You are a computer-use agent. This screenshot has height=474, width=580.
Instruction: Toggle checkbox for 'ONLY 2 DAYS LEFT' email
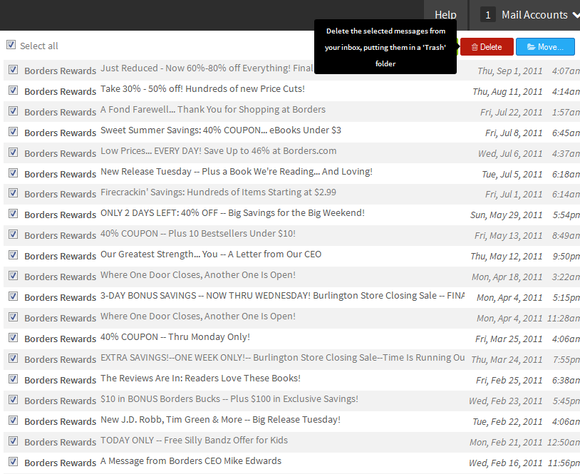13,214
